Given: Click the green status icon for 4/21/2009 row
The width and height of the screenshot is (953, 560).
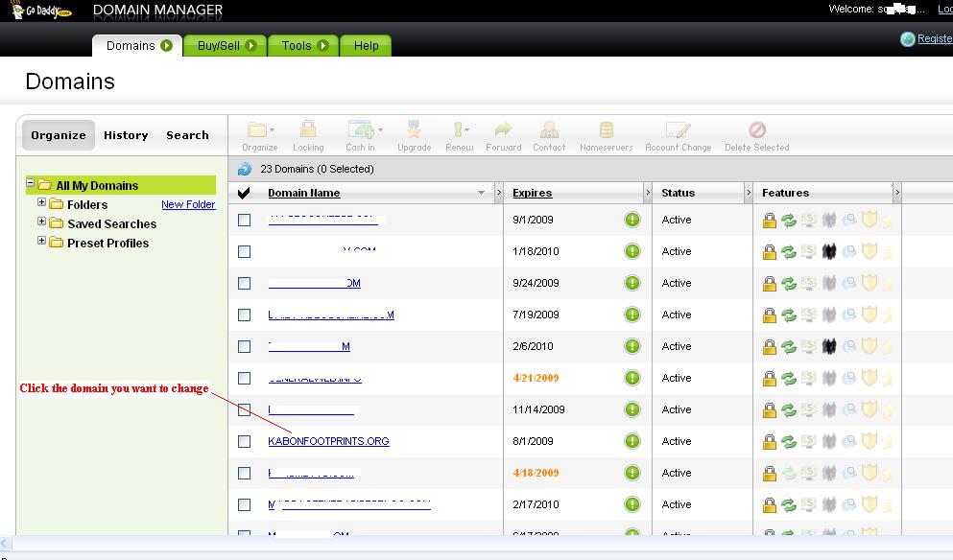Looking at the screenshot, I should [x=632, y=378].
